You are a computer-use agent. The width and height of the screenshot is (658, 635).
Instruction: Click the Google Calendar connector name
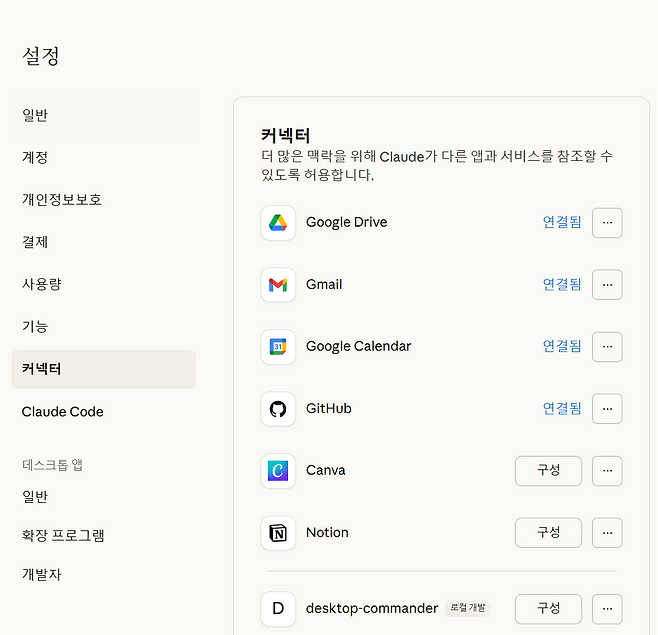358,347
